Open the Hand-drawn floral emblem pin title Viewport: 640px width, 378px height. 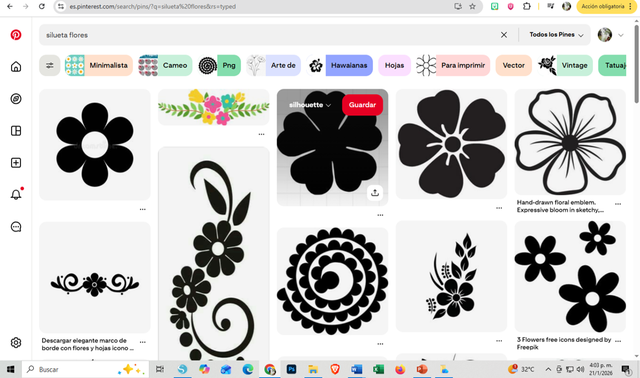560,206
